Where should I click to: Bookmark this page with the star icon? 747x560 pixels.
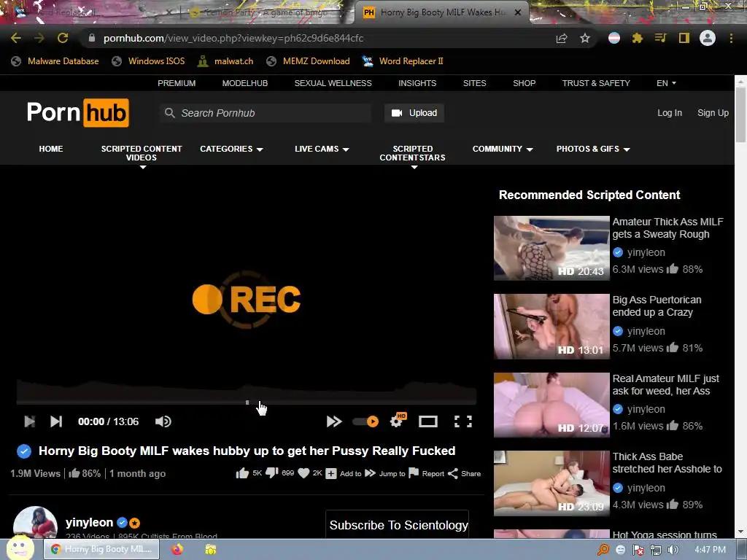585,38
